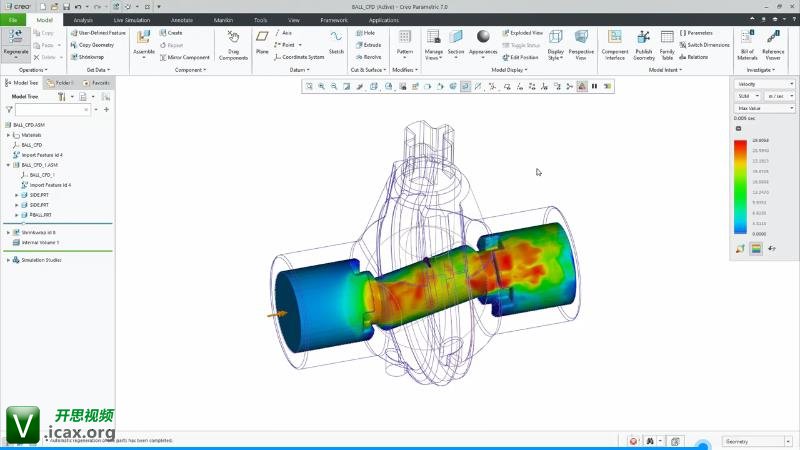Open Appearances sphere icon

[483, 37]
